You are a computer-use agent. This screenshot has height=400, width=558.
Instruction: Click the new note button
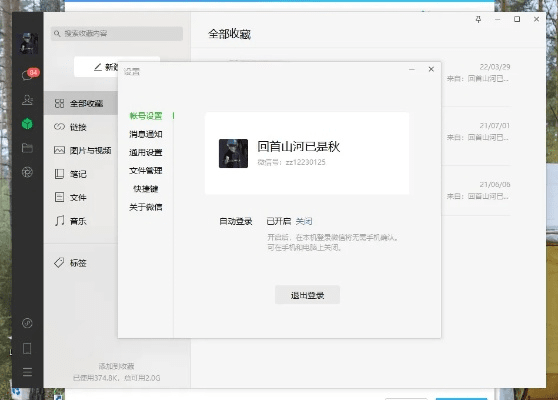click(96, 67)
